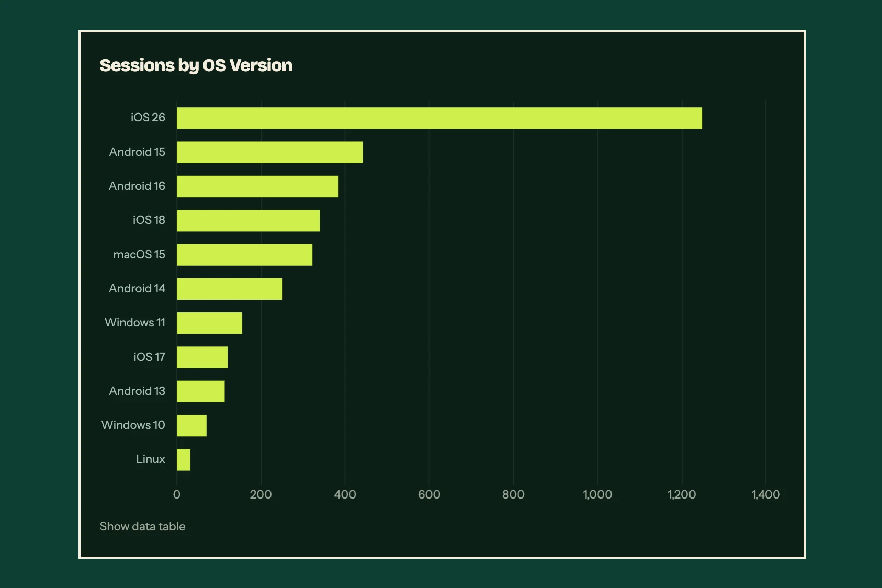This screenshot has width=882, height=588.
Task: Click the '1,200' x-axis tick label
Action: pos(682,494)
